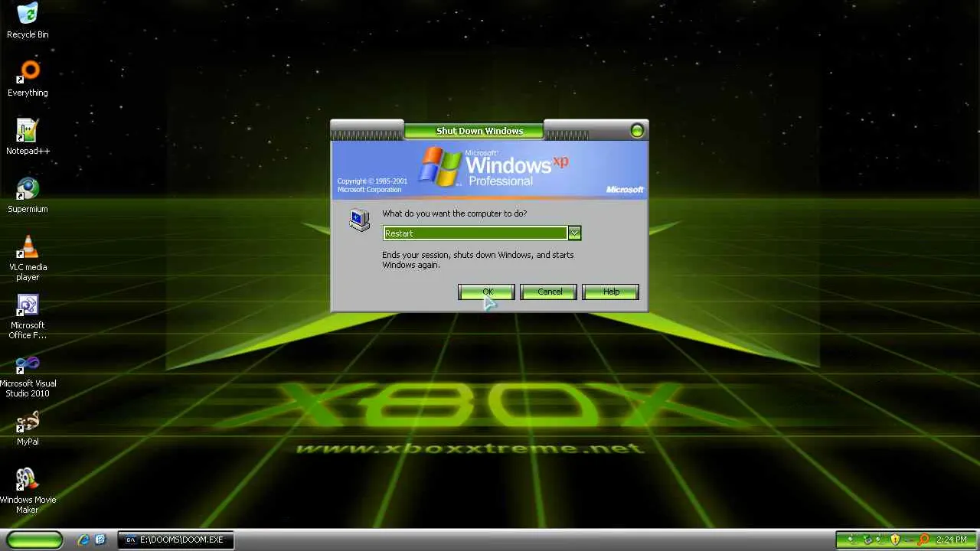Confirm restart with the OK button
This screenshot has width=980, height=551.
point(487,292)
